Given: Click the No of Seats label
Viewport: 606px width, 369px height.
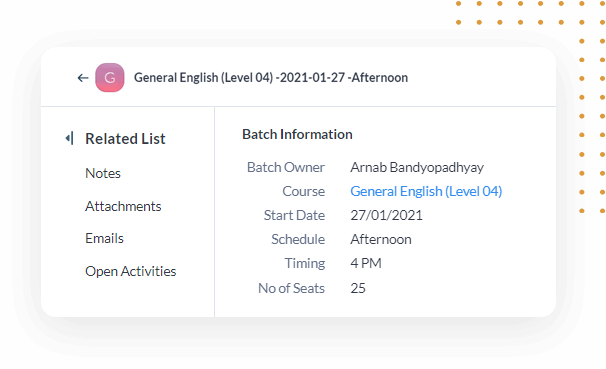Looking at the screenshot, I should point(291,288).
